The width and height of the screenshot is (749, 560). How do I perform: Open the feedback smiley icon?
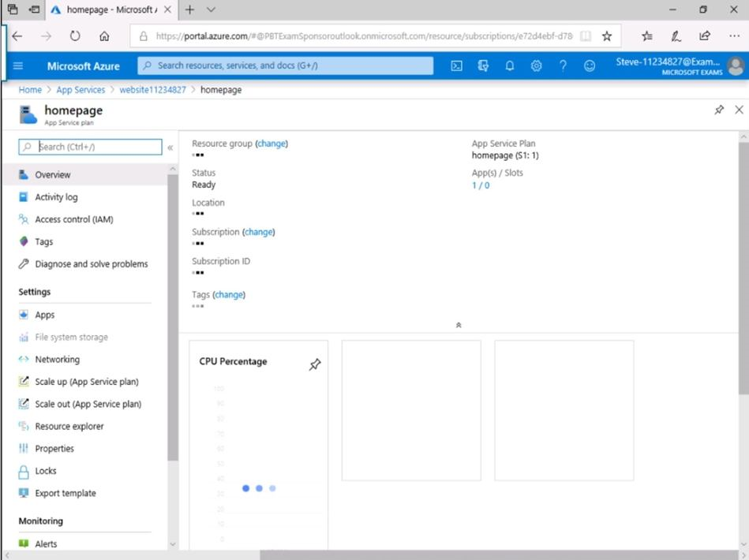click(590, 66)
